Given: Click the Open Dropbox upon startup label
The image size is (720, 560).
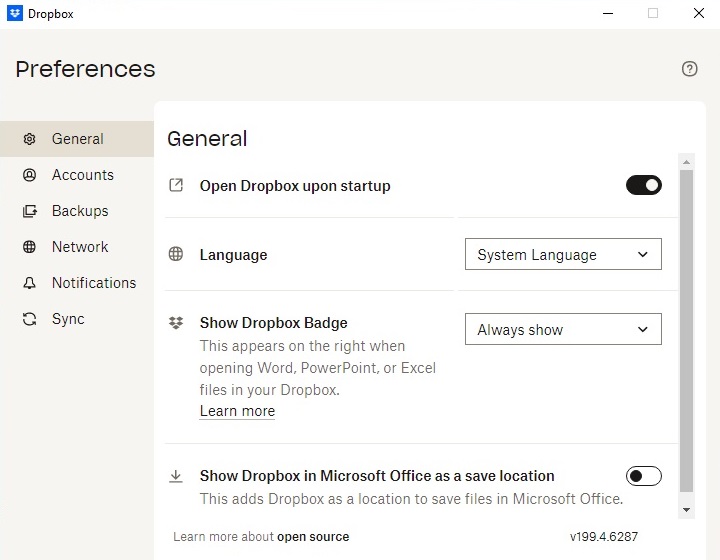Looking at the screenshot, I should (295, 186).
